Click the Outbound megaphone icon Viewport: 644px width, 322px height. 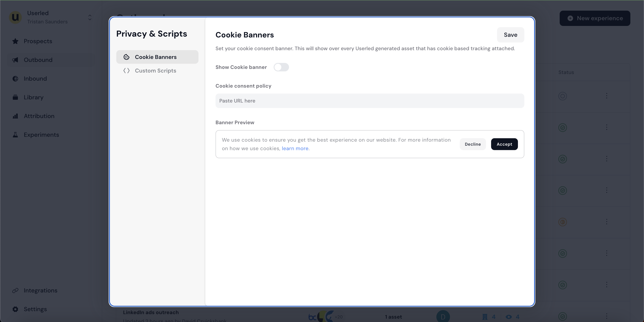coord(15,60)
